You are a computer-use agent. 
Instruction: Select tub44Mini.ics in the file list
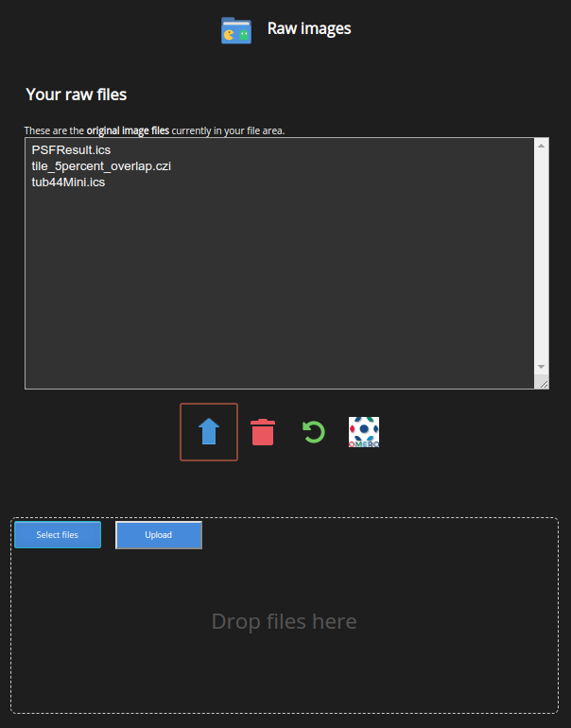tap(68, 182)
